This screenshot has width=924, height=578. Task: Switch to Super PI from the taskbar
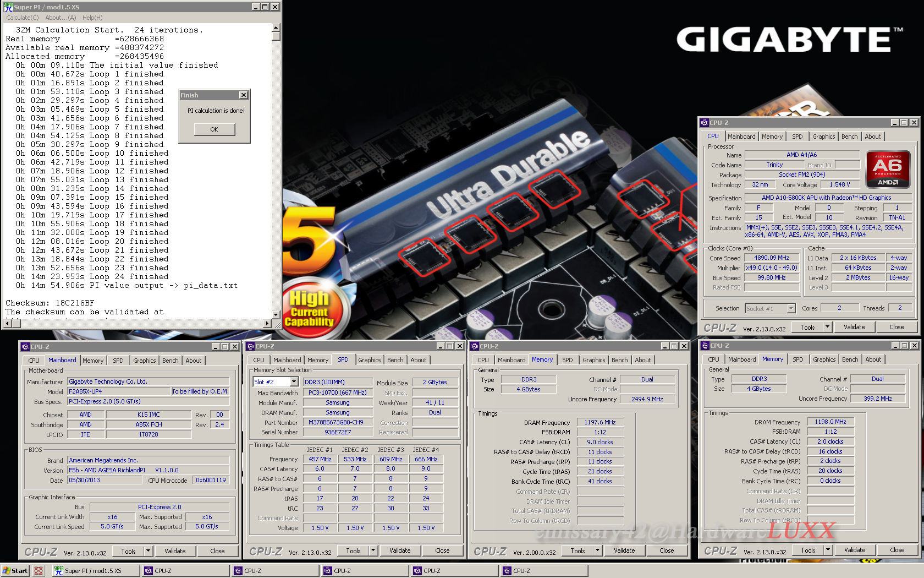(95, 571)
